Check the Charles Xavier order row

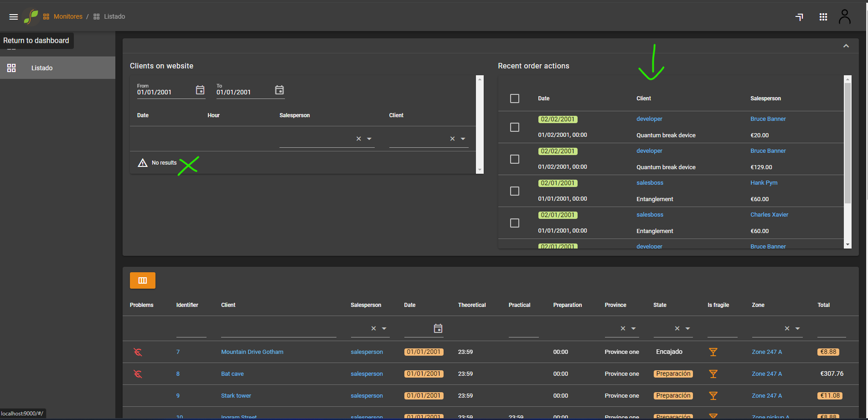pos(515,223)
